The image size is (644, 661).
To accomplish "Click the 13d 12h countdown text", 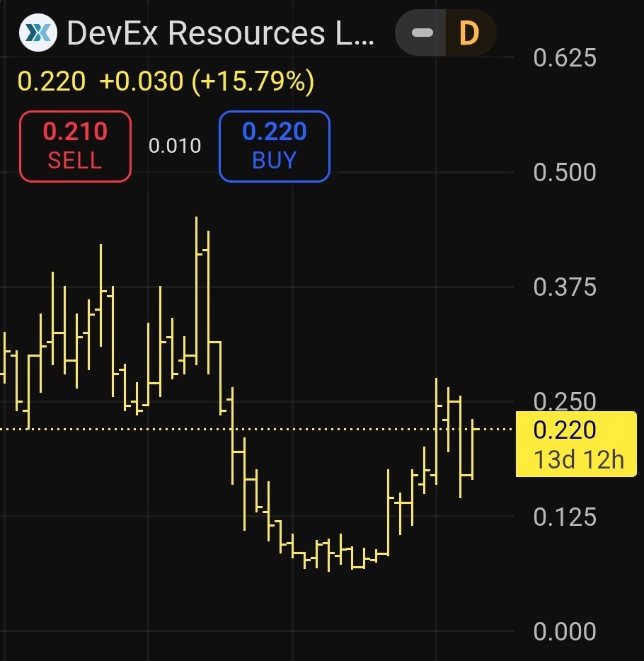I will (x=579, y=459).
